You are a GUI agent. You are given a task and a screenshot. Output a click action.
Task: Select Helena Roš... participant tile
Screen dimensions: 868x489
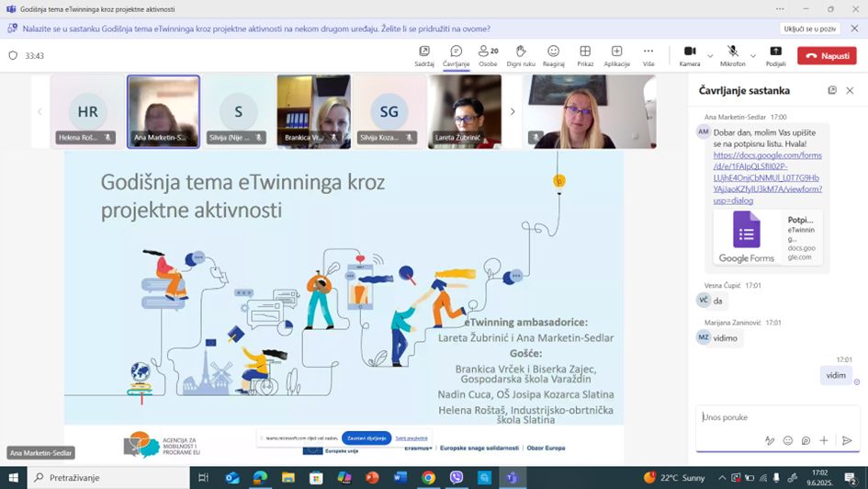[87, 111]
